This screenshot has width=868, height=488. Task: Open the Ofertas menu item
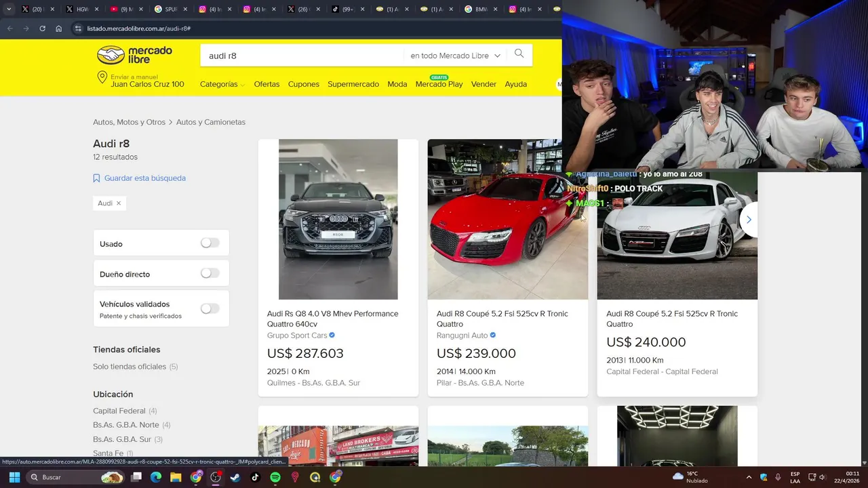(267, 84)
